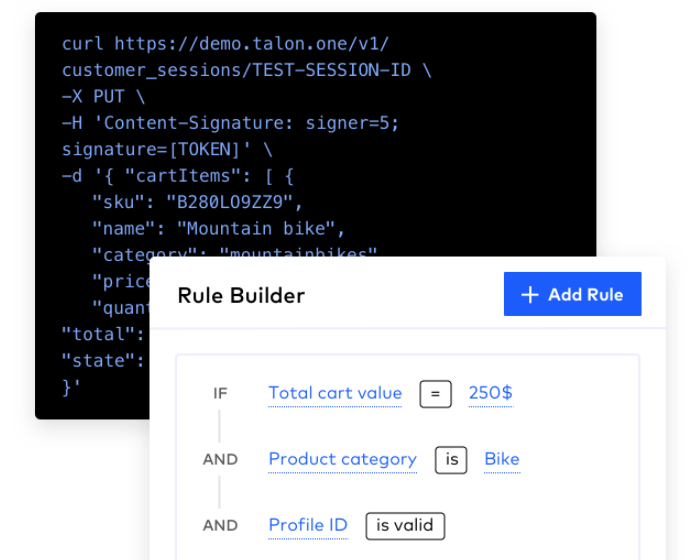Click the signature=[TOKEN] code line
Screen dimensions: 696x560
click(x=167, y=149)
